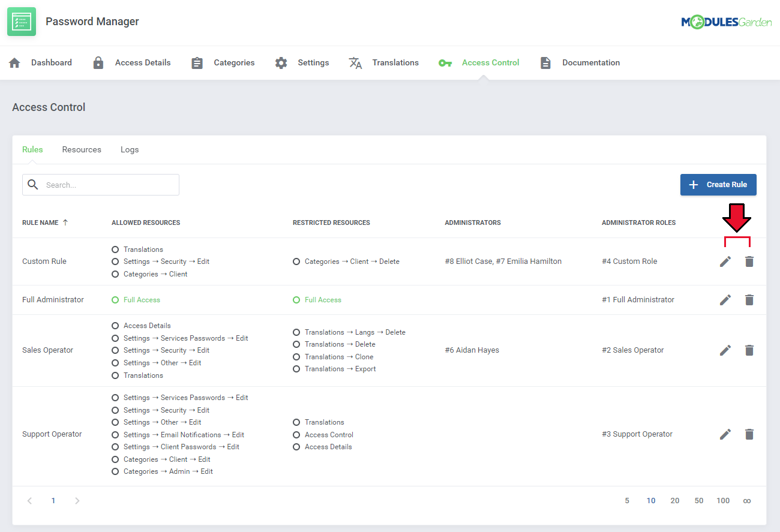Viewport: 780px width, 532px height.
Task: Click the Rule Name sort arrow
Action: pyautogui.click(x=65, y=223)
